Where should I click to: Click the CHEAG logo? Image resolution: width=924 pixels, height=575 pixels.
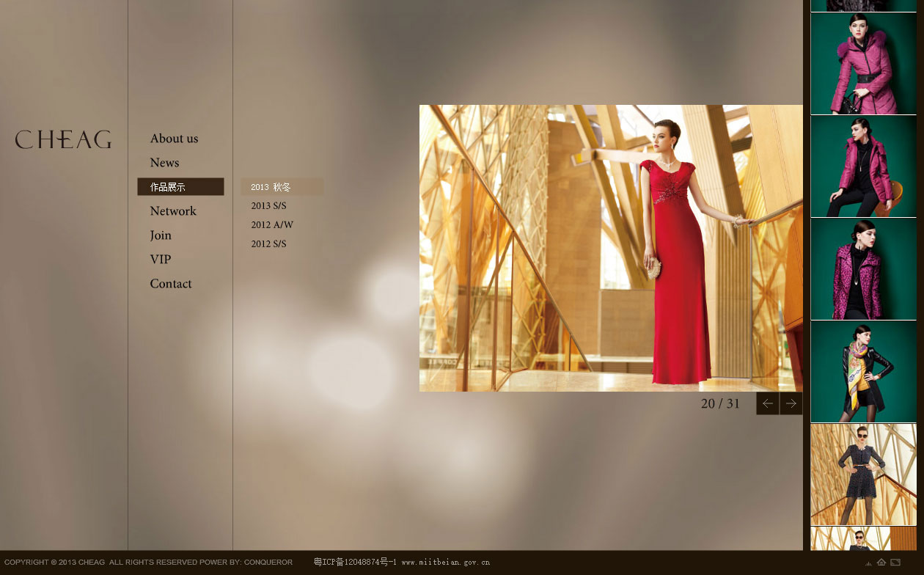(x=63, y=139)
